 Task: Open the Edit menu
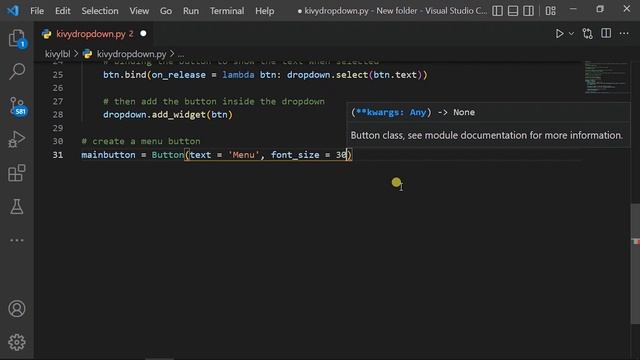[x=62, y=11]
